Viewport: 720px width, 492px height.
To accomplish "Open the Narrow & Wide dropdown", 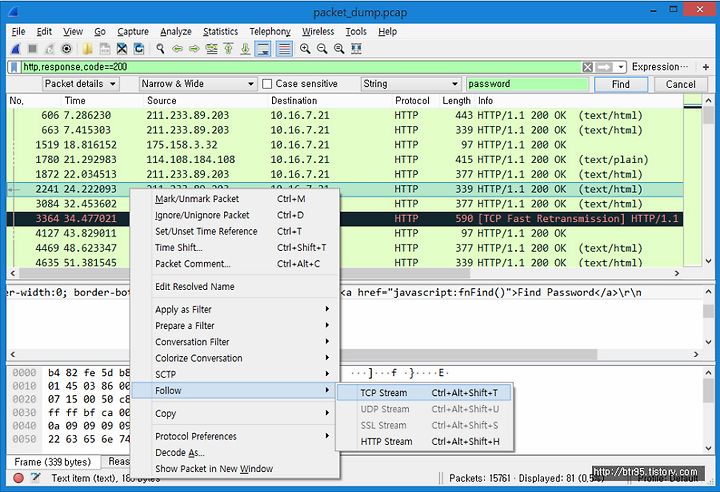I will pos(197,84).
